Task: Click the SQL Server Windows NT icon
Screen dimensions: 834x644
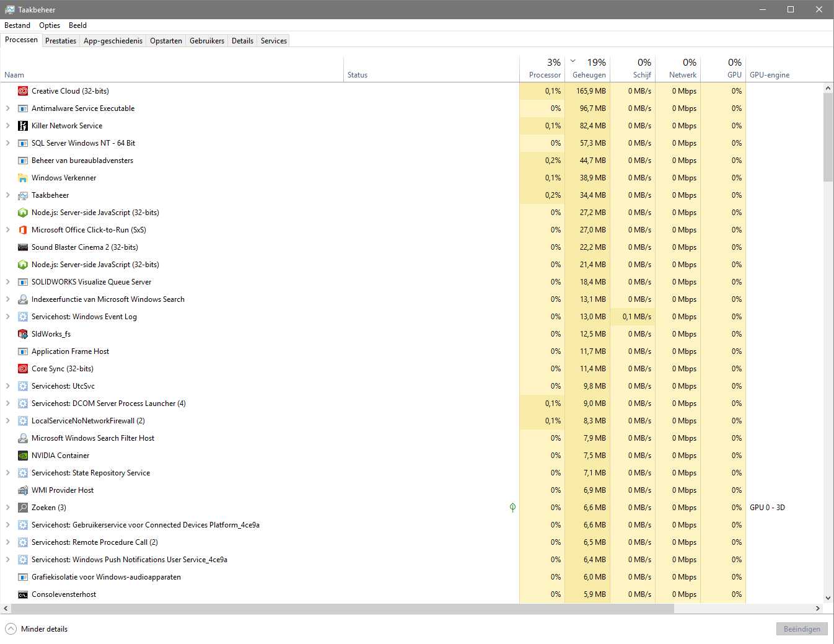Action: (23, 143)
